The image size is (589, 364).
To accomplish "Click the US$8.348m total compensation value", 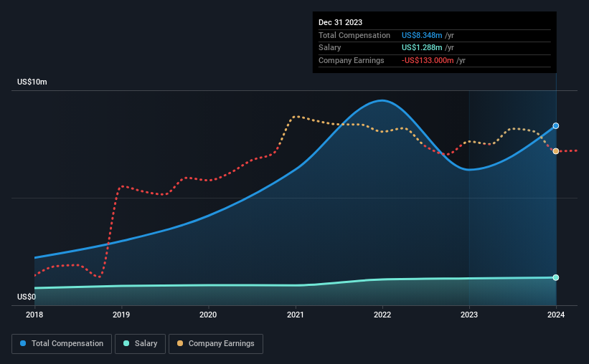I will [x=422, y=35].
